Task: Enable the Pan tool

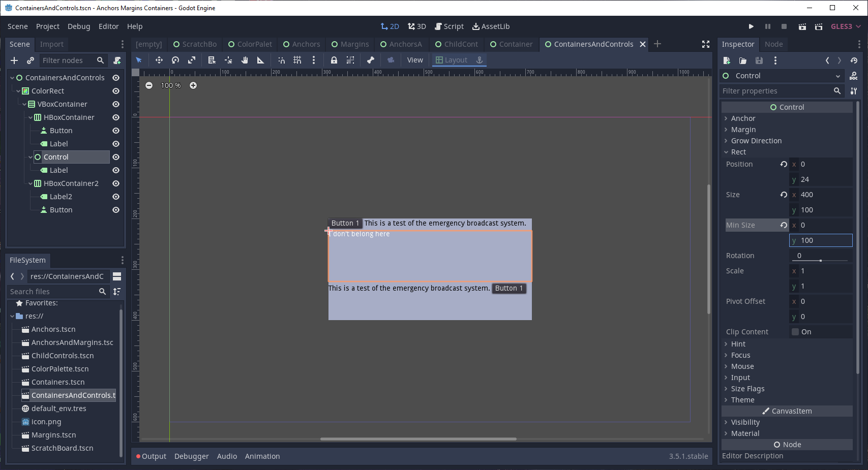Action: [245, 60]
